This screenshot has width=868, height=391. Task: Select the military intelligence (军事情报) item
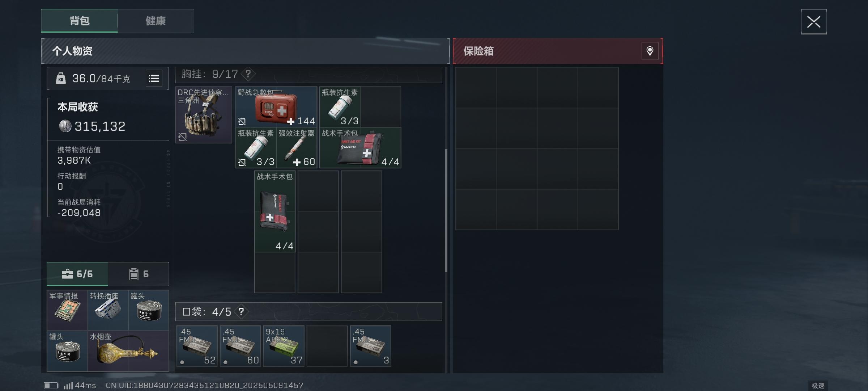pos(67,310)
